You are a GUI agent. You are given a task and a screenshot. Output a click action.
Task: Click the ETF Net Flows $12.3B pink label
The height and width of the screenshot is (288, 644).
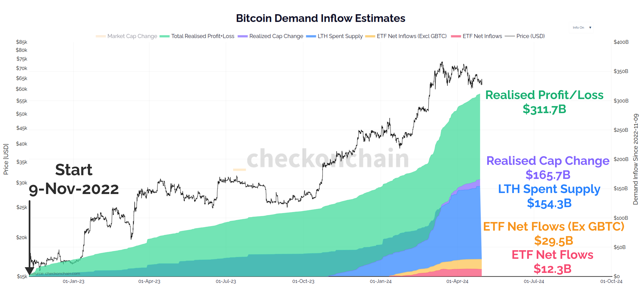(553, 262)
